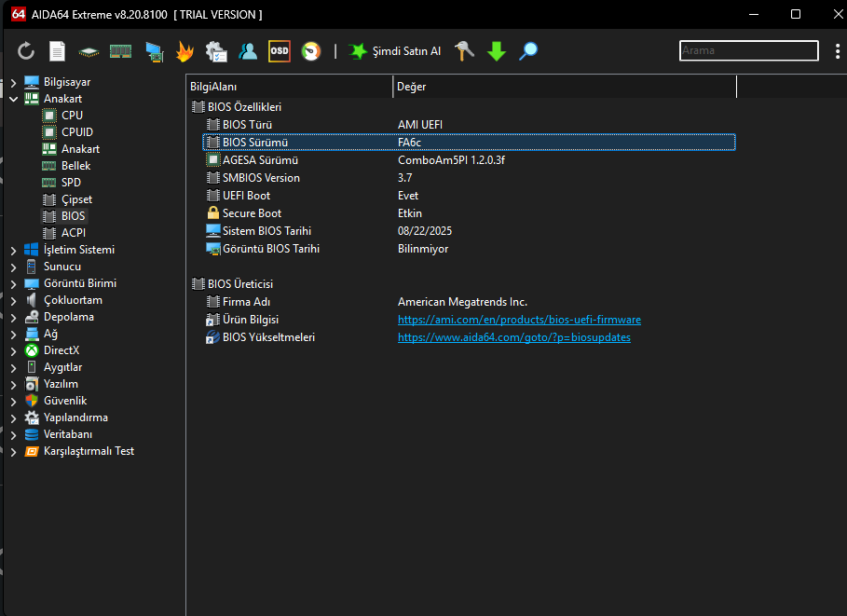Image resolution: width=847 pixels, height=616 pixels.
Task: Select the BIOS Sürümü row
Action: pos(469,142)
